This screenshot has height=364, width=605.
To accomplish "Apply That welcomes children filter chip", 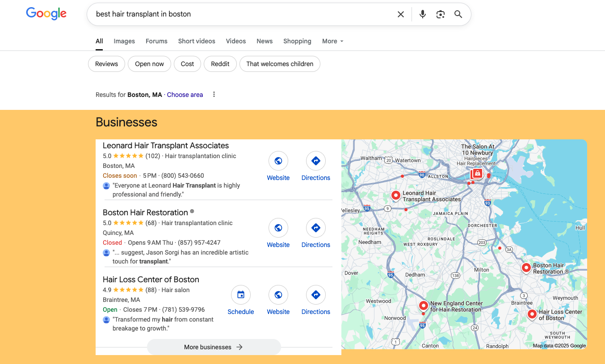I will 280,64.
